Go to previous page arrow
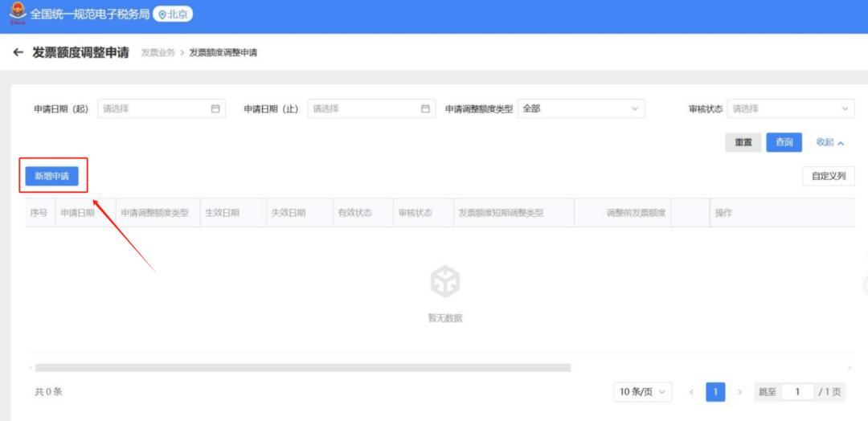Screen dimensions: 868x421 691,392
